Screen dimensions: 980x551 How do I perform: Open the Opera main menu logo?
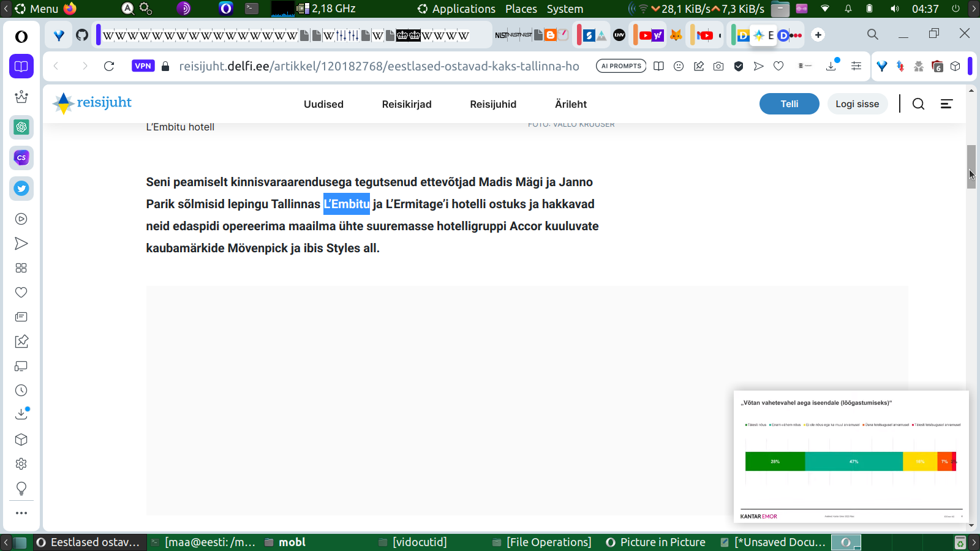21,37
